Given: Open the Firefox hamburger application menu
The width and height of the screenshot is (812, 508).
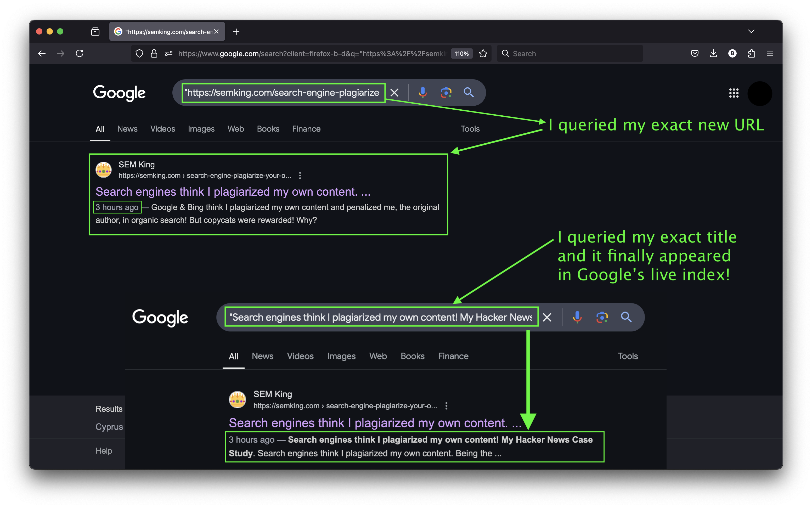Looking at the screenshot, I should click(x=770, y=53).
